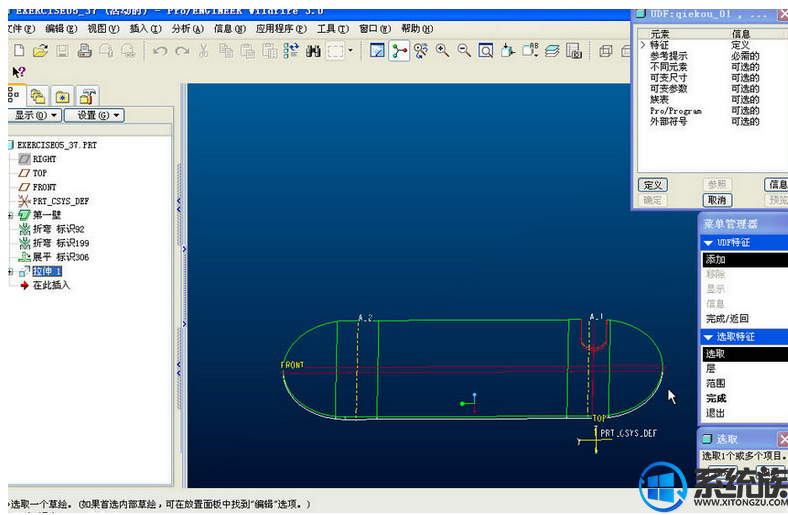Click the dashed selection box icon

pyautogui.click(x=335, y=51)
